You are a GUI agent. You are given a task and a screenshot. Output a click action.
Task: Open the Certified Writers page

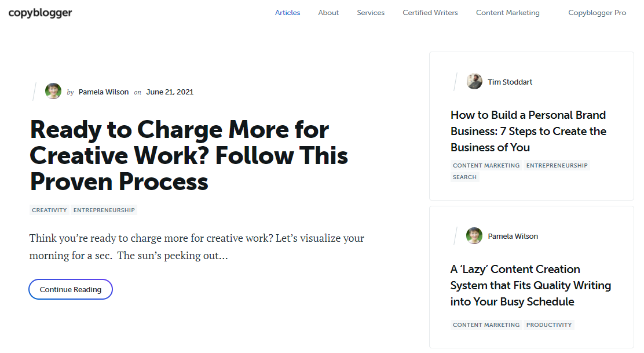point(430,12)
